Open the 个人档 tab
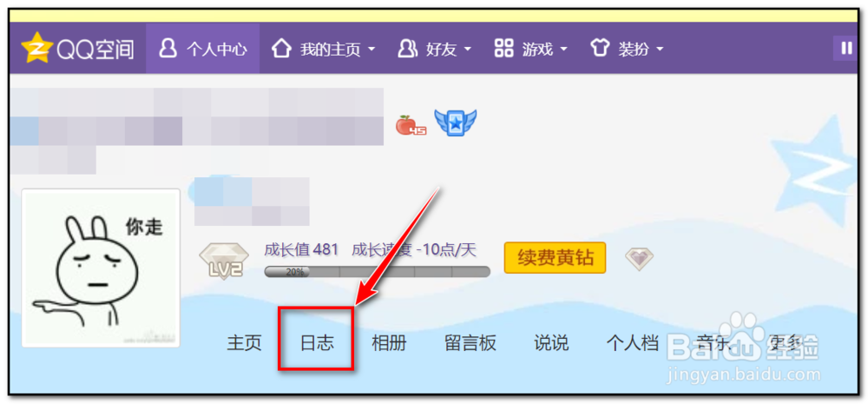Screen dimensions: 868x404 (633, 343)
